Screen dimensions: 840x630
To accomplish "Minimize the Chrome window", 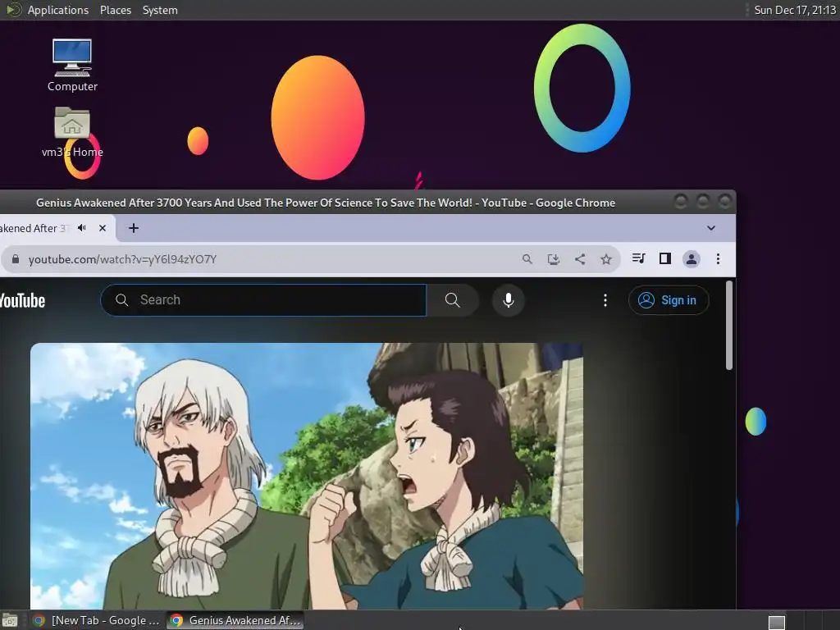I will 681,202.
